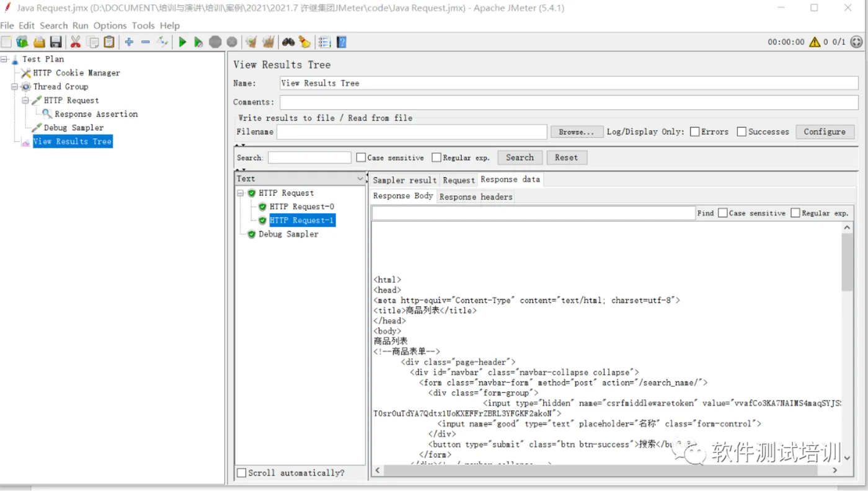Click the remote engines globe icon
868x491 pixels.
856,42
